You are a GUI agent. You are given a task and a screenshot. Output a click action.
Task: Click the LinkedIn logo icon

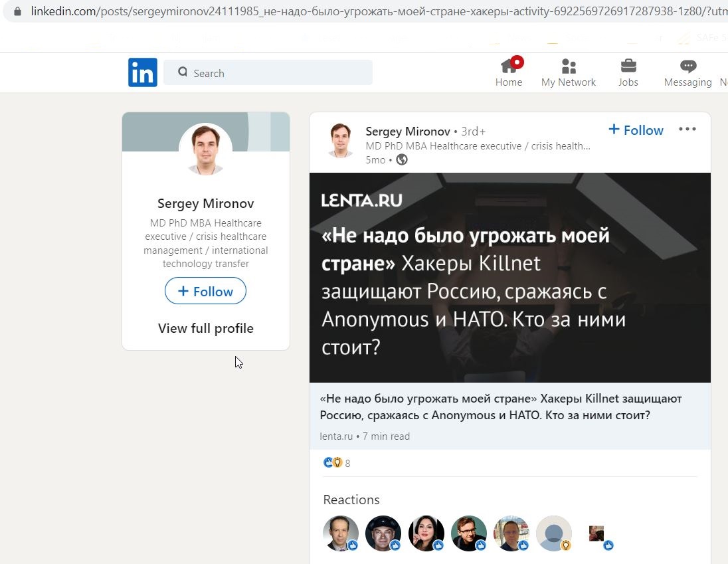(143, 72)
